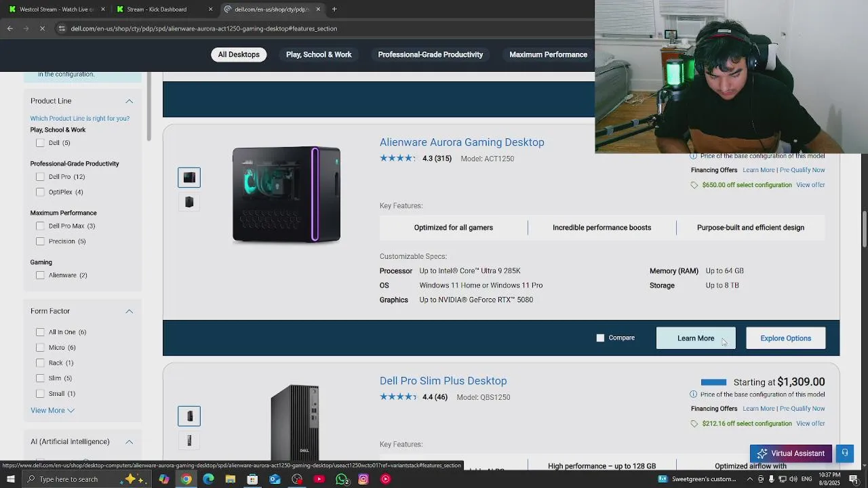Check the Rack (1) filter
Screen dimensions: 868x488
click(x=40, y=363)
